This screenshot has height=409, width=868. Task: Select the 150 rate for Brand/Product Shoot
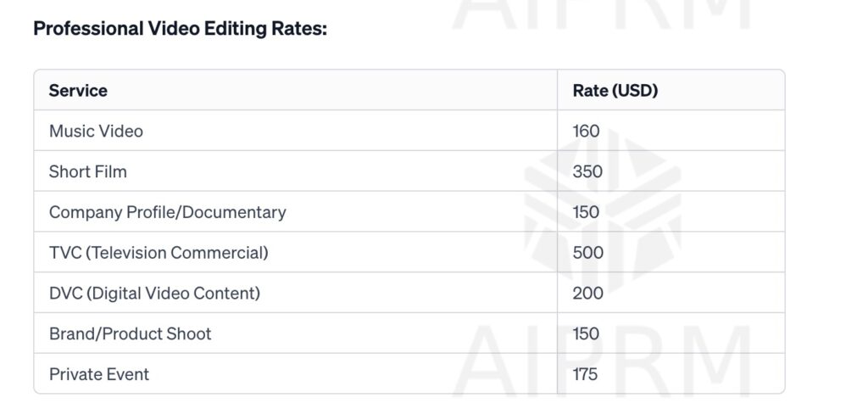(x=586, y=333)
